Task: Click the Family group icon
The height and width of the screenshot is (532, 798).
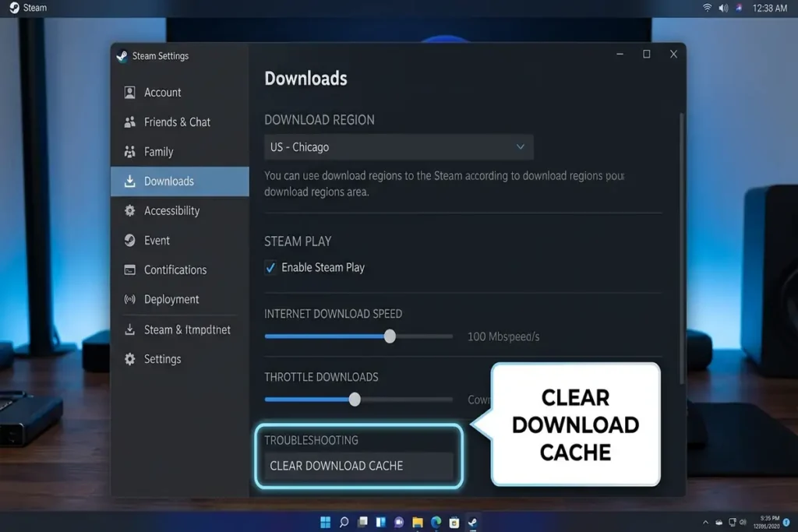Action: (x=130, y=151)
